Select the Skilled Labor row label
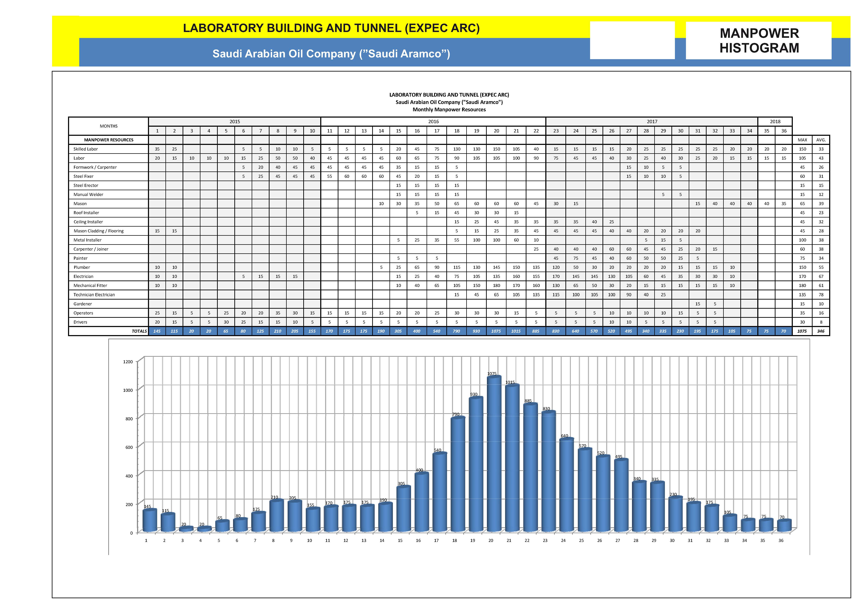 click(x=86, y=149)
